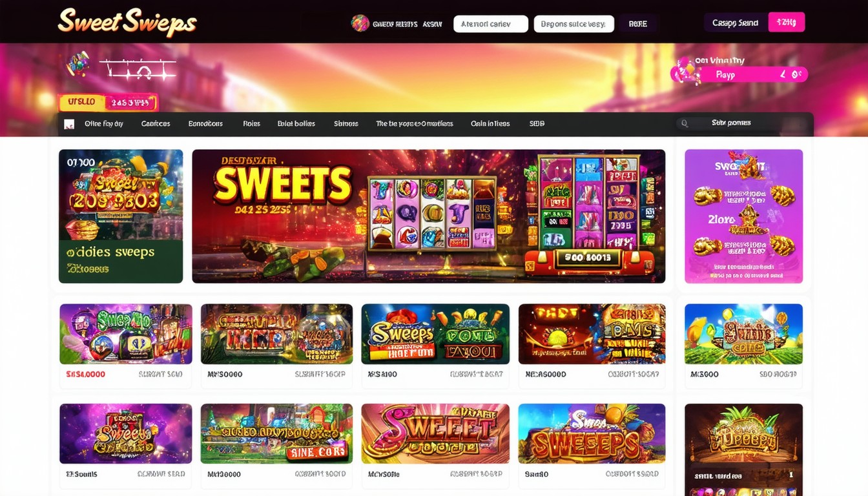The image size is (868, 496).
Task: Click the search magnifier icon
Action: 685,123
